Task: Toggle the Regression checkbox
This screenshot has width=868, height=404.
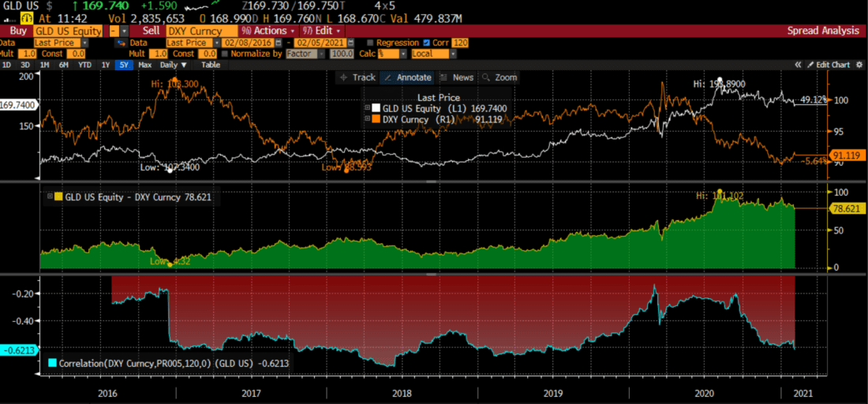Action: pos(369,43)
